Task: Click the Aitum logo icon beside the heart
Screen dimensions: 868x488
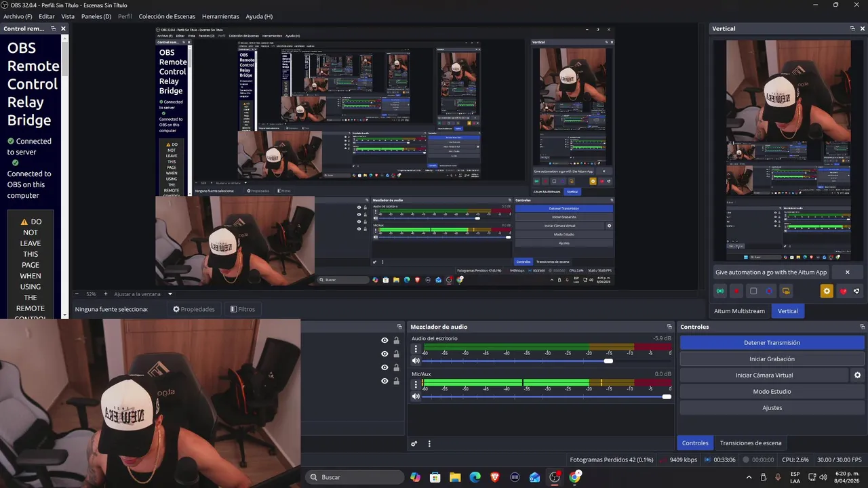Action: coord(856,291)
